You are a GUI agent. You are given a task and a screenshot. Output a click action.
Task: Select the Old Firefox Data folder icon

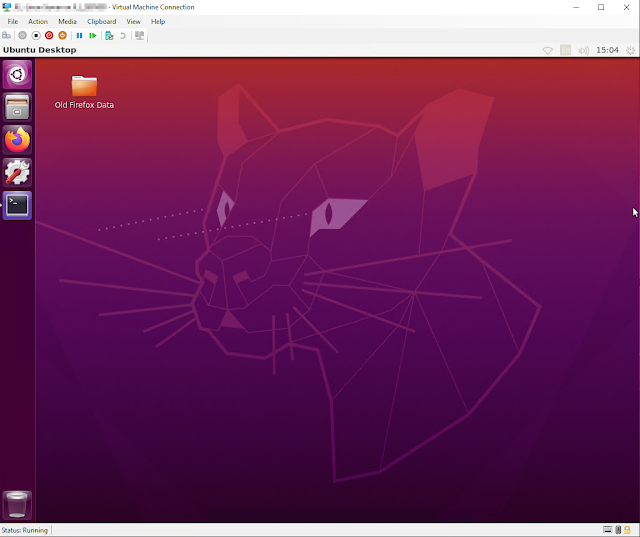click(x=84, y=86)
